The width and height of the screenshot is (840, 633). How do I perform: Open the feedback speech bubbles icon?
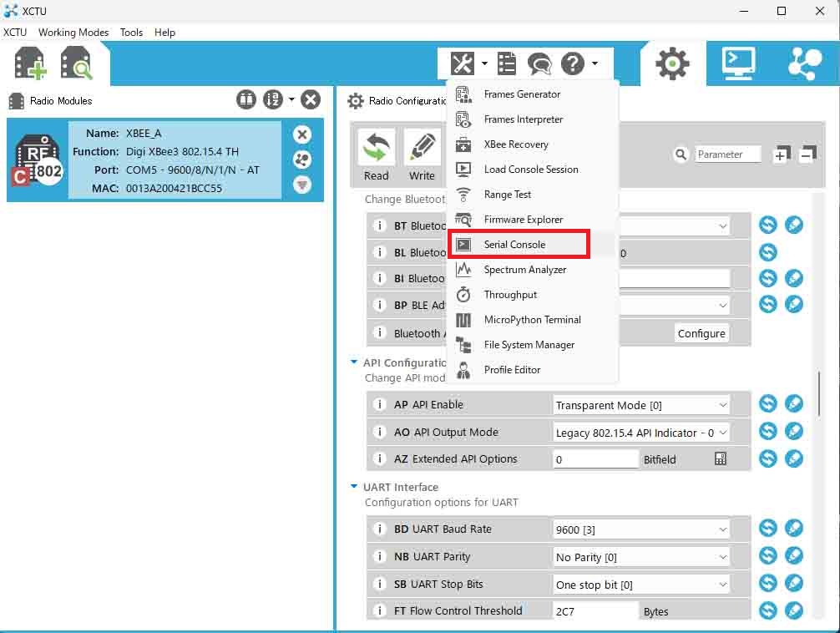click(x=539, y=63)
